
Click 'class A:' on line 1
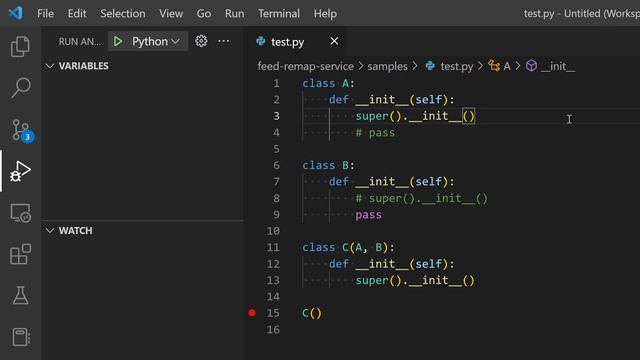(x=329, y=83)
